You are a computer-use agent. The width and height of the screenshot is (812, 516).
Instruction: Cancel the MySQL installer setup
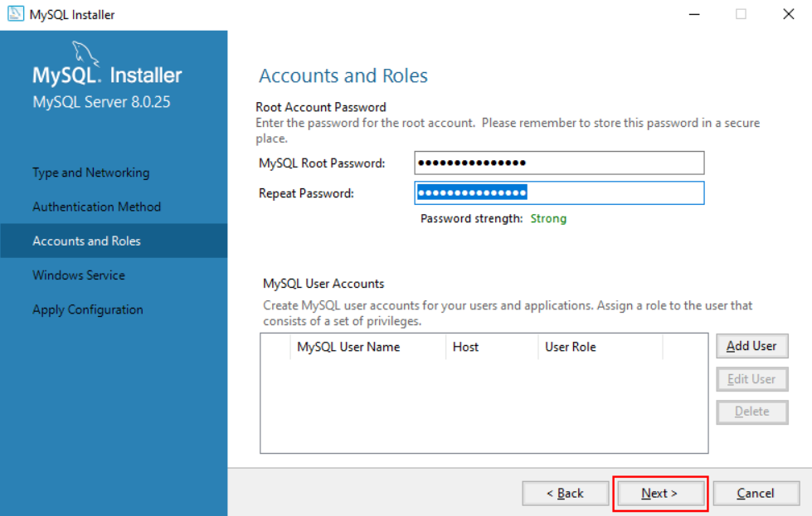(756, 494)
